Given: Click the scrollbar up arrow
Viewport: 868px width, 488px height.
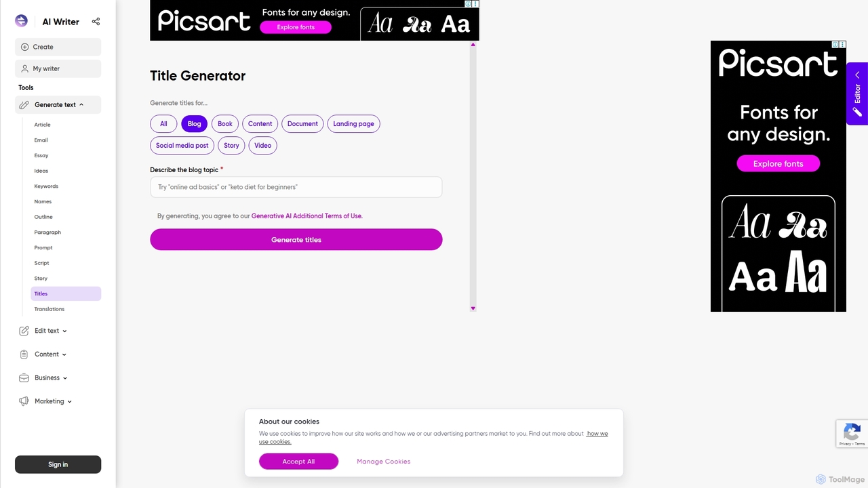Looking at the screenshot, I should click(473, 45).
